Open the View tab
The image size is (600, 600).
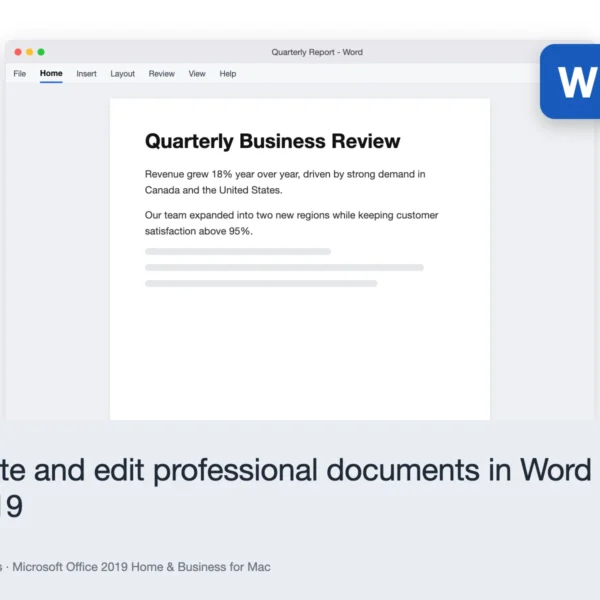click(197, 73)
